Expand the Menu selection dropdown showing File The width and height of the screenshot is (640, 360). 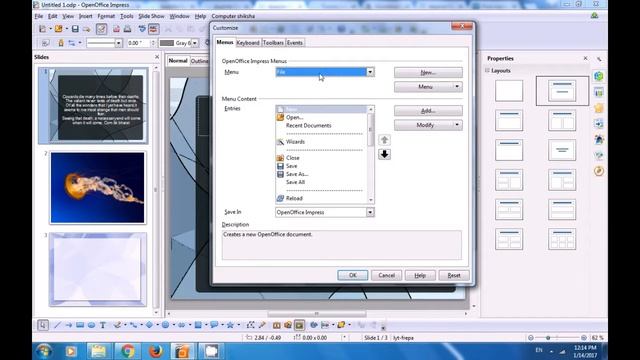pyautogui.click(x=370, y=72)
